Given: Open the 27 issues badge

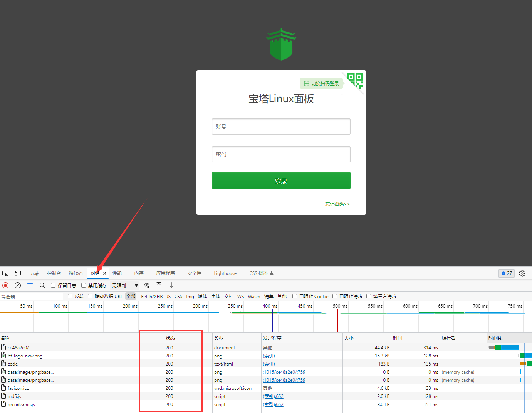Looking at the screenshot, I should [x=507, y=273].
